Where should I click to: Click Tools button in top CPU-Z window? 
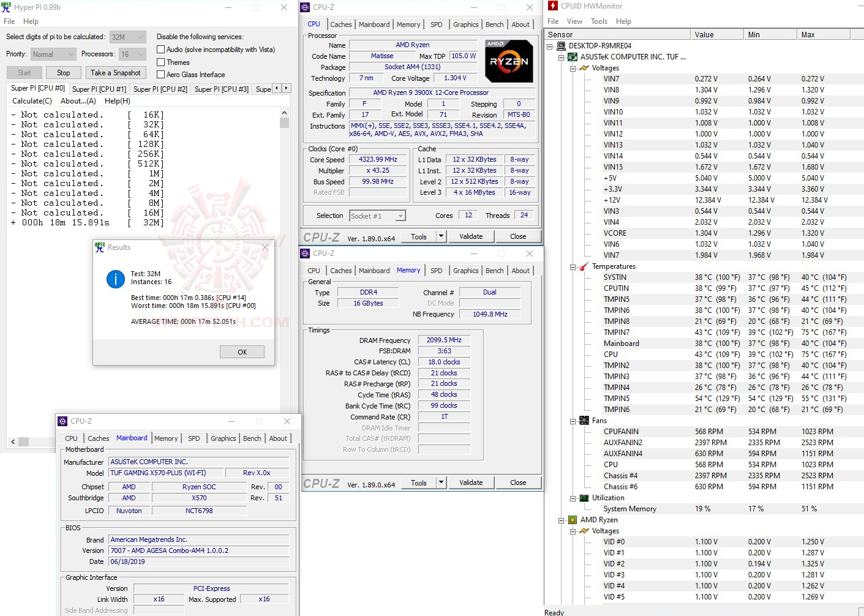[x=419, y=236]
